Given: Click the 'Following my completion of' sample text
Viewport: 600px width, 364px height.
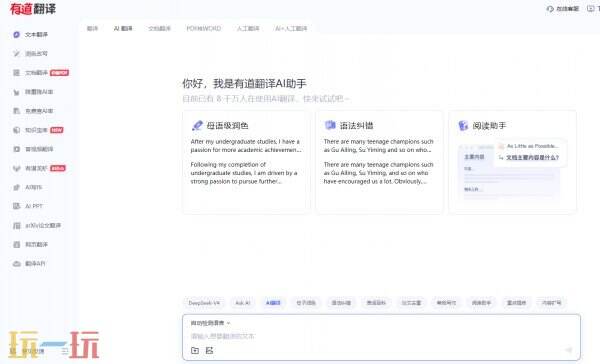Looking at the screenshot, I should 244,173.
